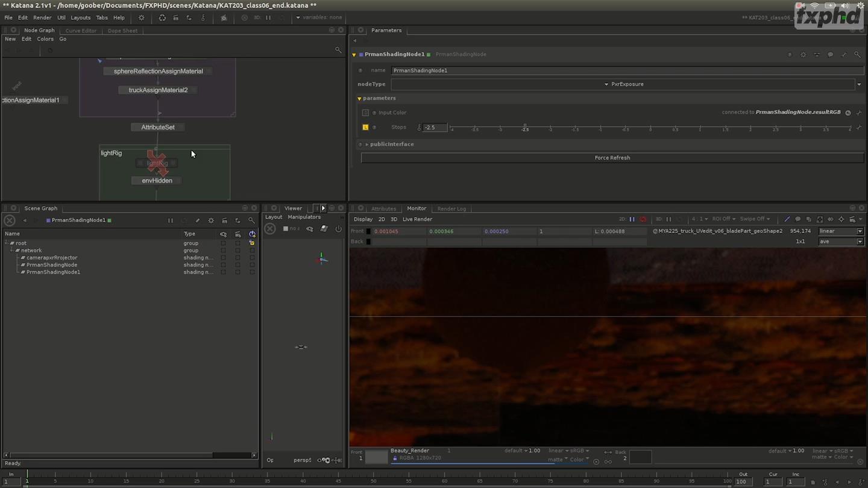Open the Node Graph Colors menu
The width and height of the screenshot is (868, 488).
tap(45, 39)
